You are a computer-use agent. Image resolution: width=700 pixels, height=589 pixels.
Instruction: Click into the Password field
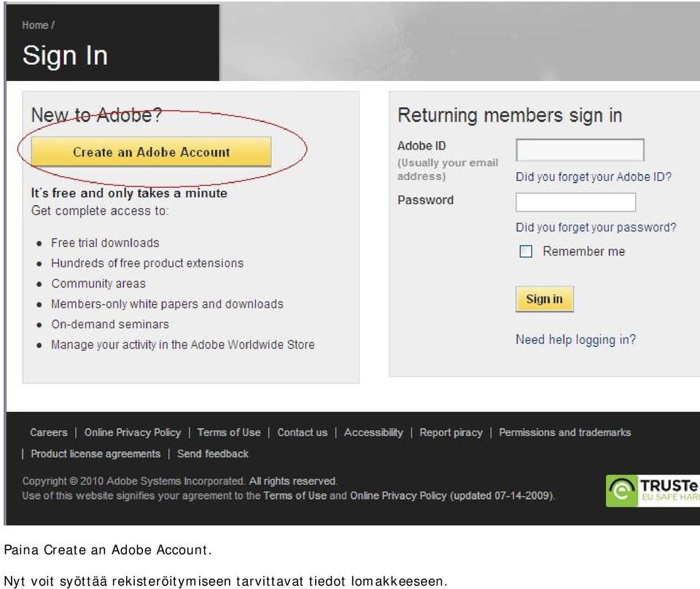(x=575, y=202)
